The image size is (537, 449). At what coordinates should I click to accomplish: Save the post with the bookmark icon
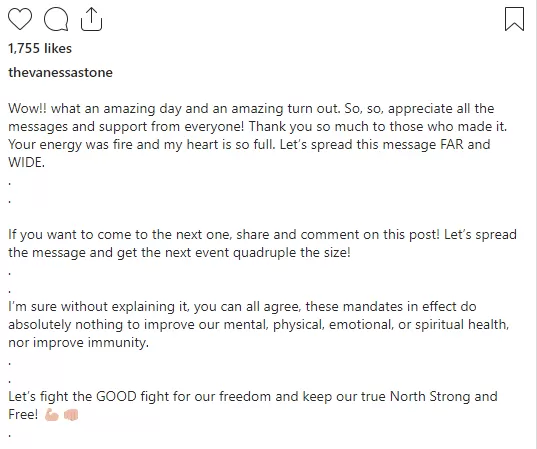point(514,19)
